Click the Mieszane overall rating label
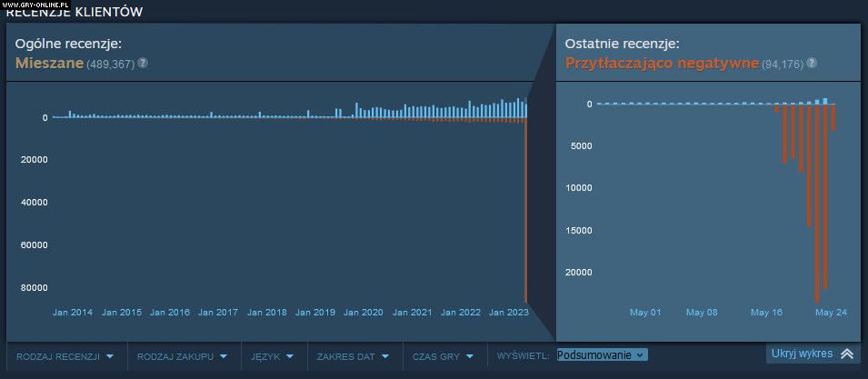868x379 pixels. point(49,63)
